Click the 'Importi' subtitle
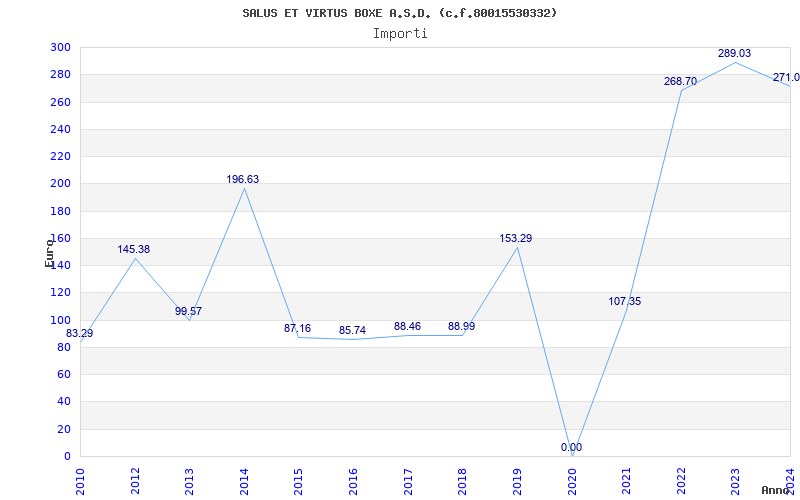 [x=400, y=34]
